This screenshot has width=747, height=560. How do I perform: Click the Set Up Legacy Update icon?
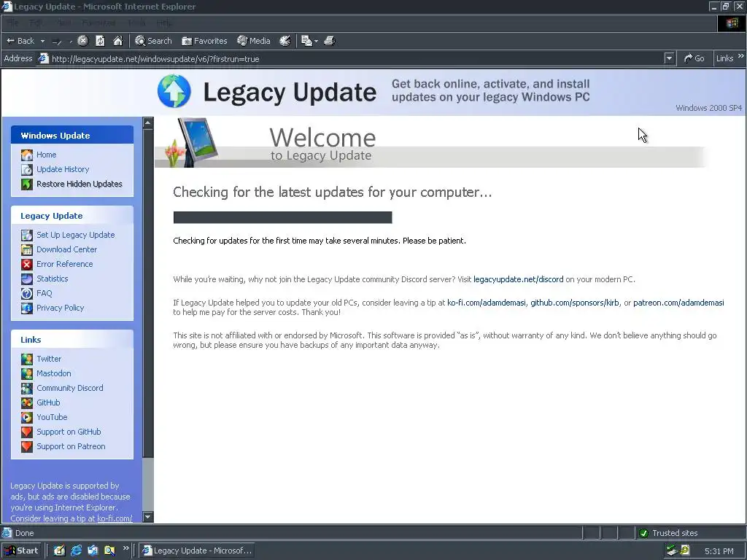[x=27, y=235]
